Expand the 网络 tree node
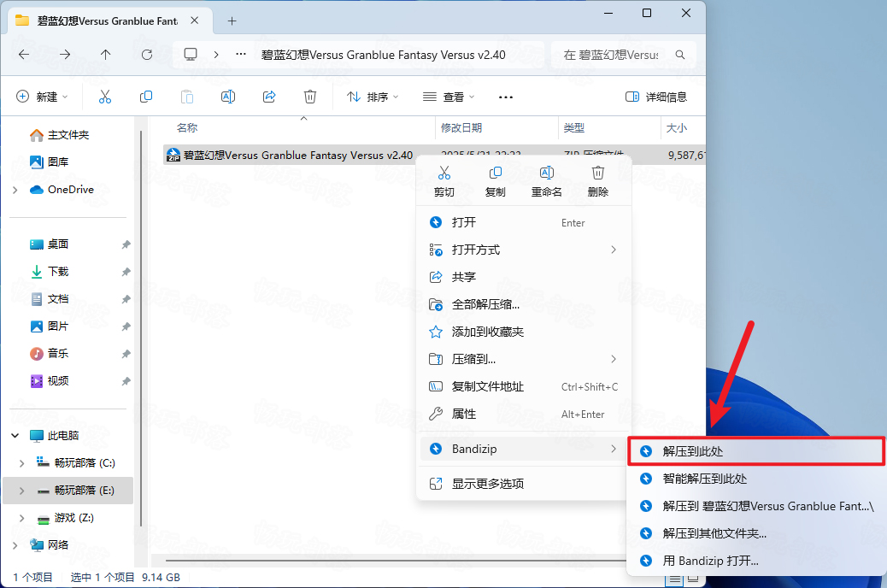This screenshot has height=588, width=887. click(x=15, y=545)
